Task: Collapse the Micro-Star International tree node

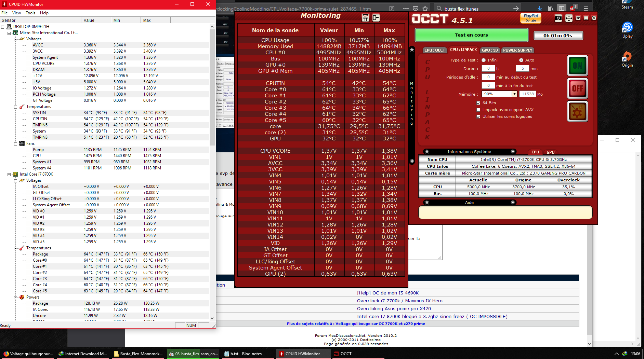Action: pyautogui.click(x=9, y=33)
